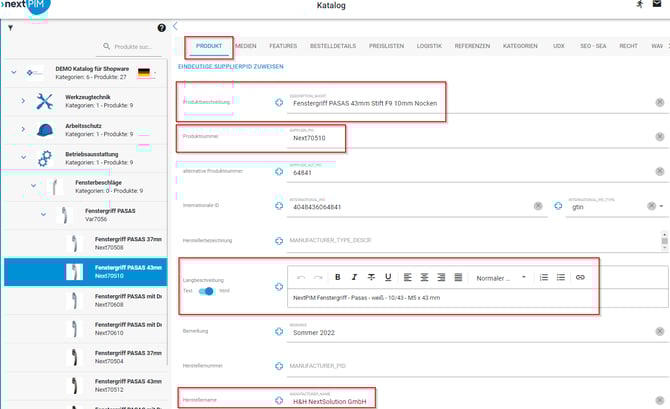The image size is (670, 409).
Task: Click plus icon beside Produktbeschreibung
Action: (x=279, y=103)
